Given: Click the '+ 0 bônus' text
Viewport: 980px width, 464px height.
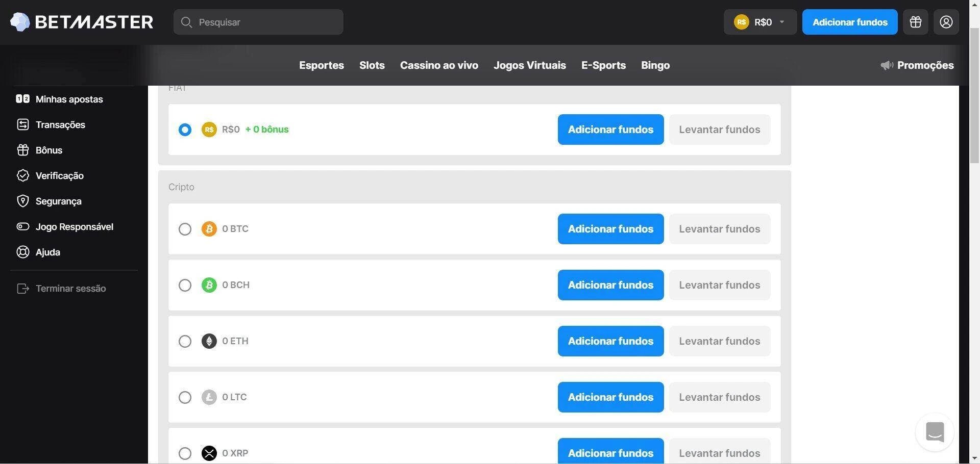Looking at the screenshot, I should pyautogui.click(x=267, y=130).
